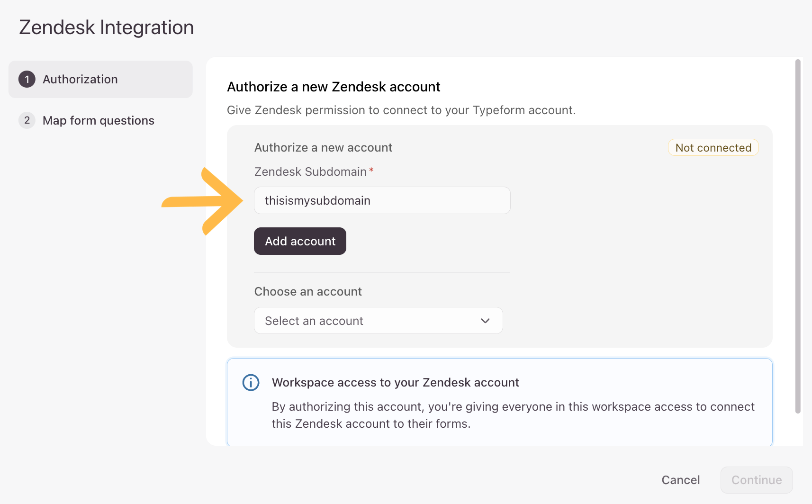812x504 pixels.
Task: Click the info circle icon
Action: [251, 382]
